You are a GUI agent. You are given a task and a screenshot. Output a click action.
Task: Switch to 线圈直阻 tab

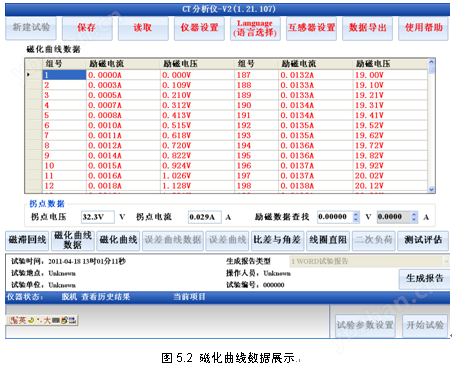pyautogui.click(x=328, y=240)
